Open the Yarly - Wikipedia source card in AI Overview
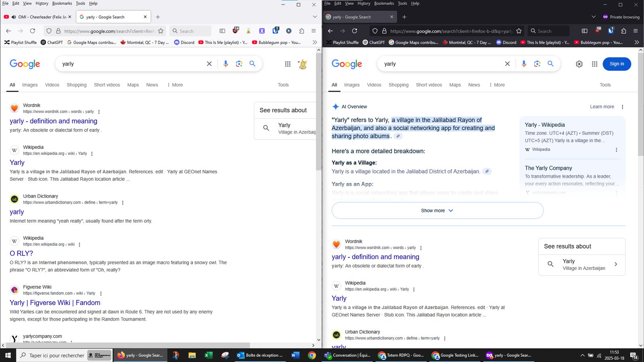Screen dimensions: 644x362 click(x=572, y=137)
